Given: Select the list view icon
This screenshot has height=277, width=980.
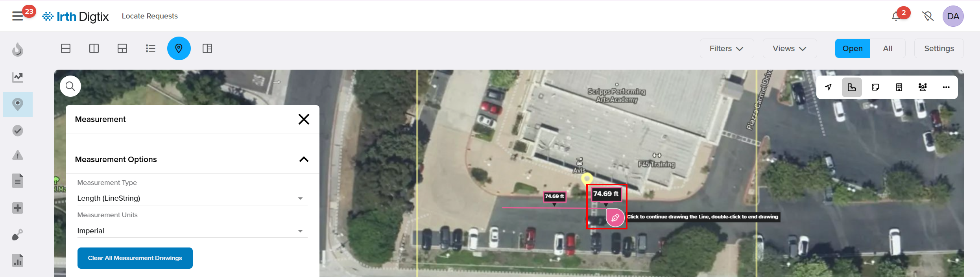Looking at the screenshot, I should click(x=151, y=48).
